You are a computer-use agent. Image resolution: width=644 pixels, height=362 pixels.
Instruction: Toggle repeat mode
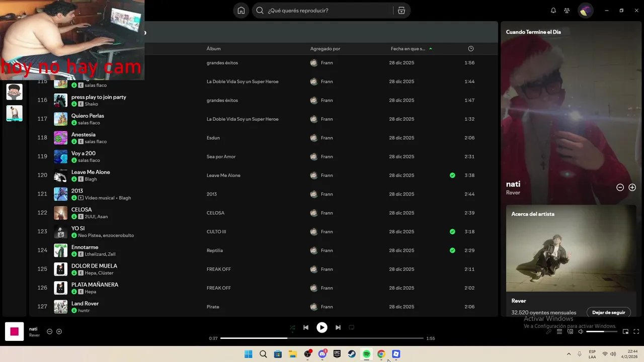point(352,327)
